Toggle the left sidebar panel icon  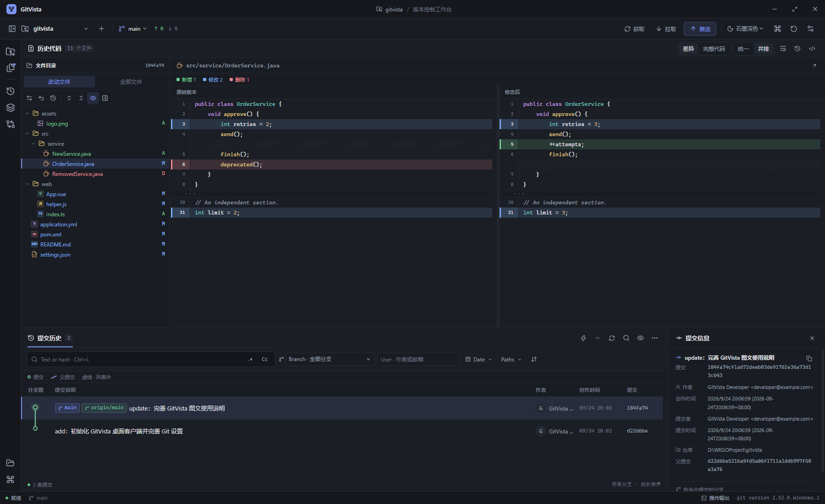click(12, 28)
